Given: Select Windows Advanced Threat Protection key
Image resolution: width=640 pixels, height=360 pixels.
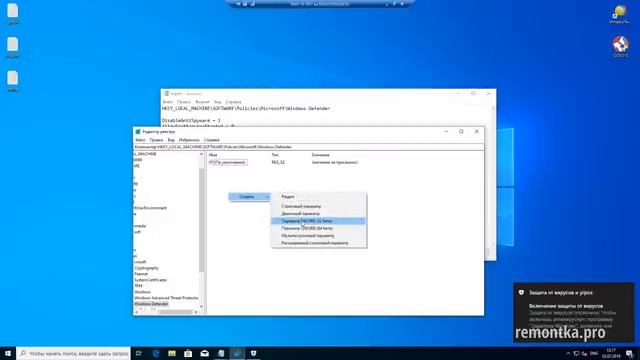Looking at the screenshot, I should (x=166, y=298).
